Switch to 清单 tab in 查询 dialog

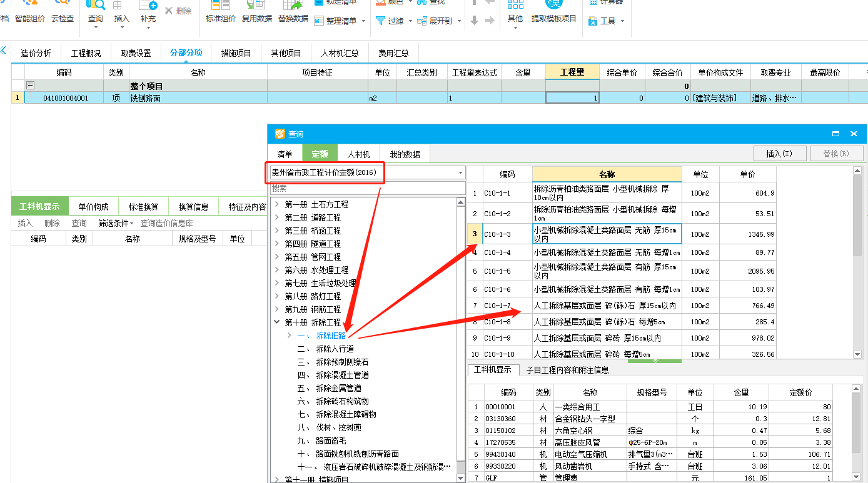[285, 154]
